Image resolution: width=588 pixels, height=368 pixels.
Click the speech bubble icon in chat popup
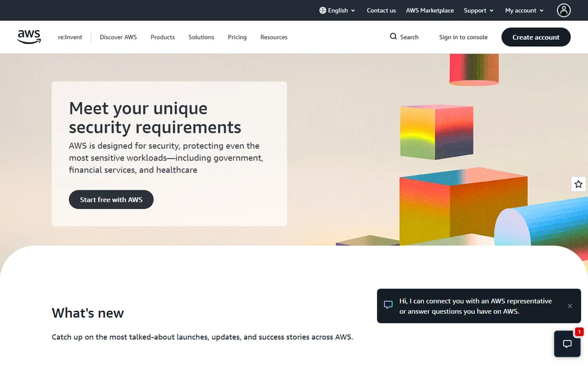click(388, 304)
